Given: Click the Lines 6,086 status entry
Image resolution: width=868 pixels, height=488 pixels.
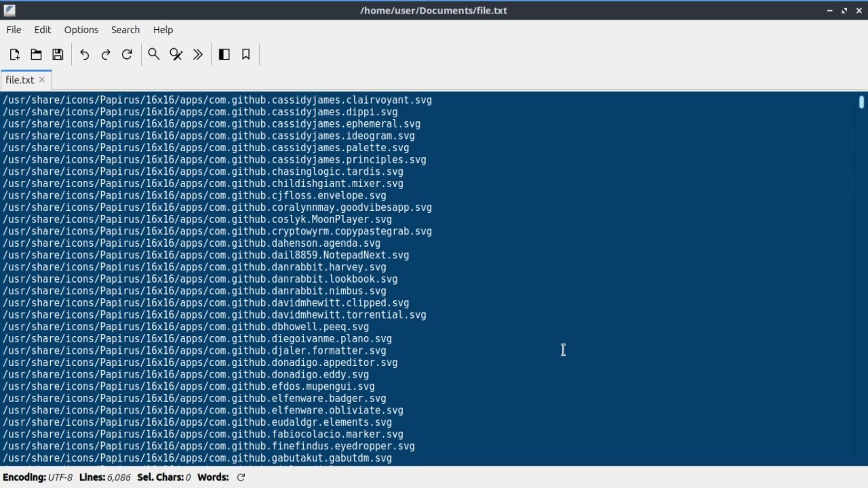Looking at the screenshot, I should 105,477.
